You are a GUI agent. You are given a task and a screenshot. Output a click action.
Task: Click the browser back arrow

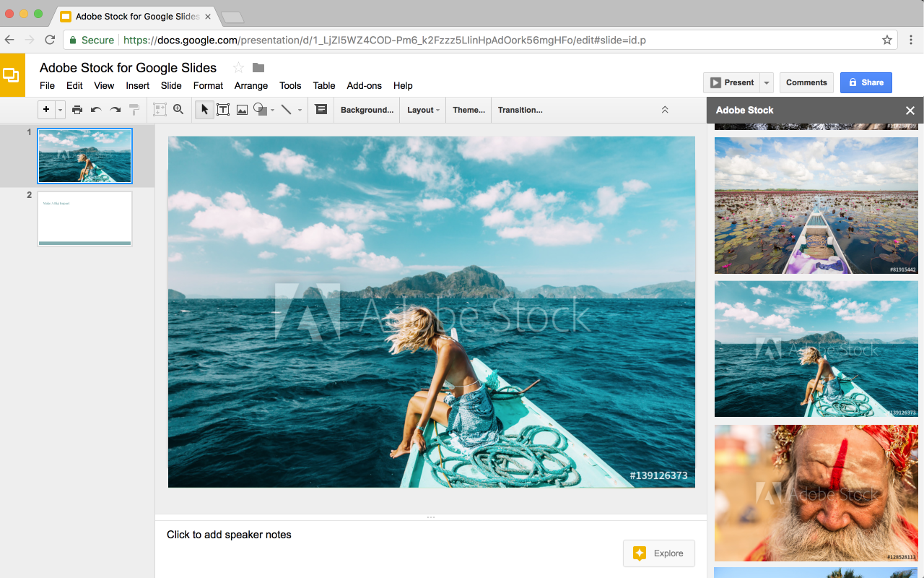pyautogui.click(x=10, y=40)
